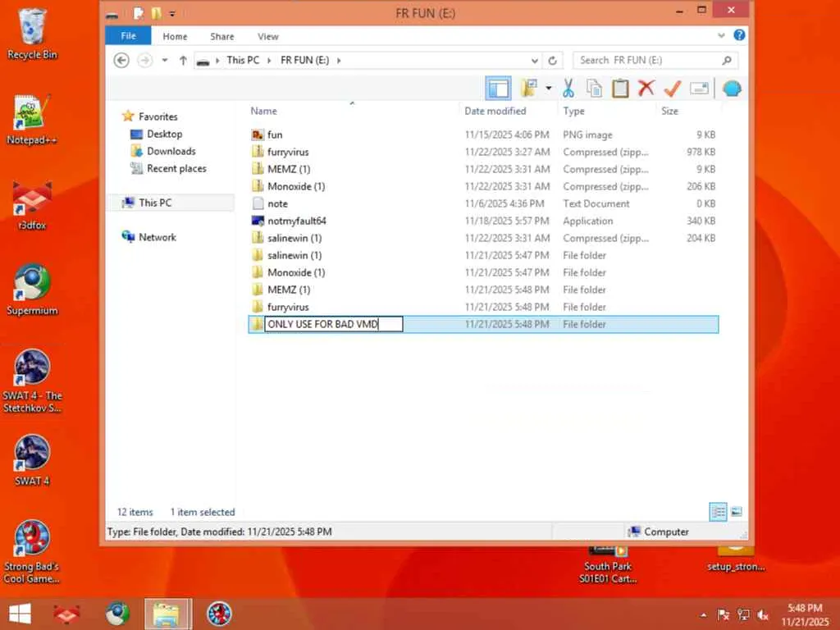Expand the address bar history dropdown

coord(534,61)
